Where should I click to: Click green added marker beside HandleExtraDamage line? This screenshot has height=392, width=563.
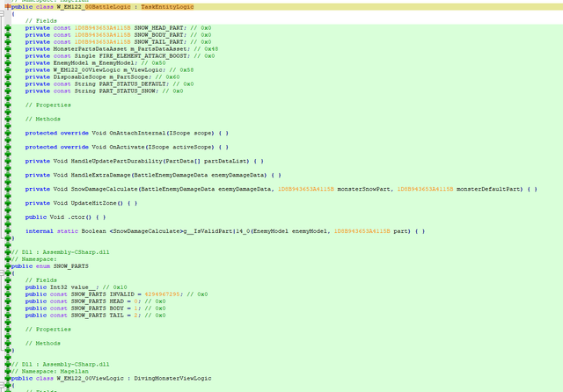(8, 175)
